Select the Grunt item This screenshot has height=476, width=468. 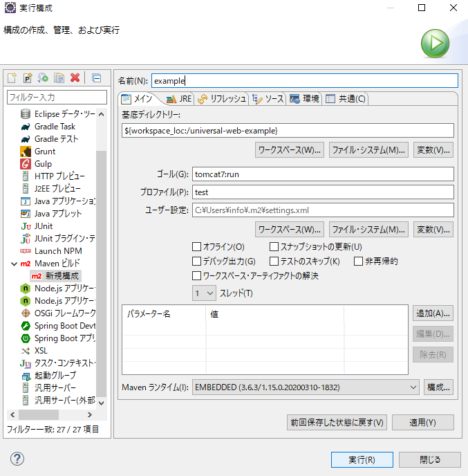[x=38, y=152]
